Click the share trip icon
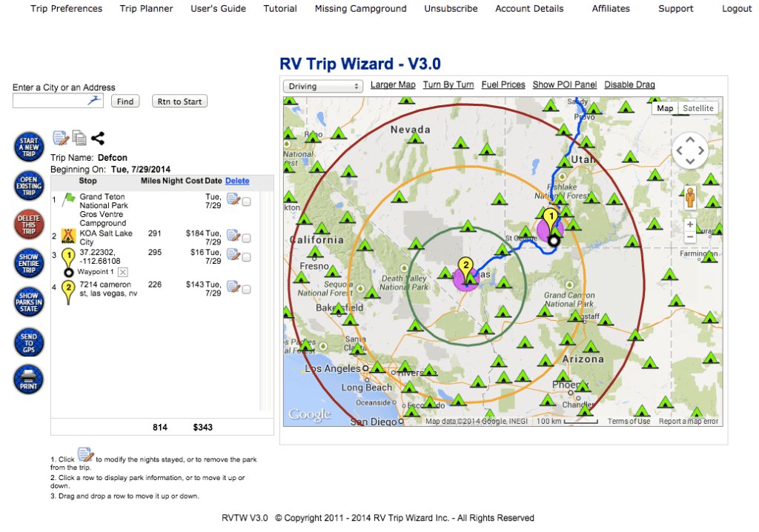Image resolution: width=759 pixels, height=532 pixels. point(98,138)
